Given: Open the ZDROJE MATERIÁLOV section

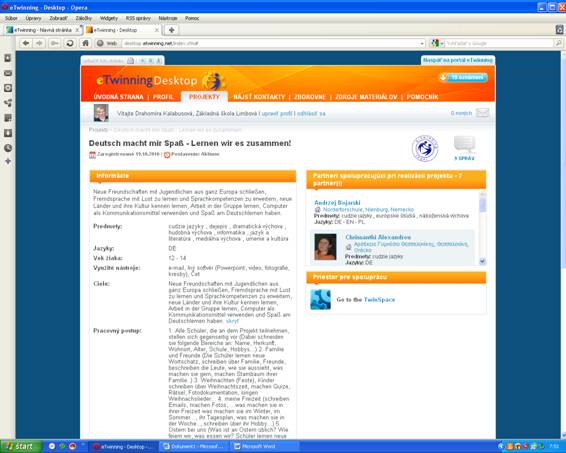Looking at the screenshot, I should [366, 97].
